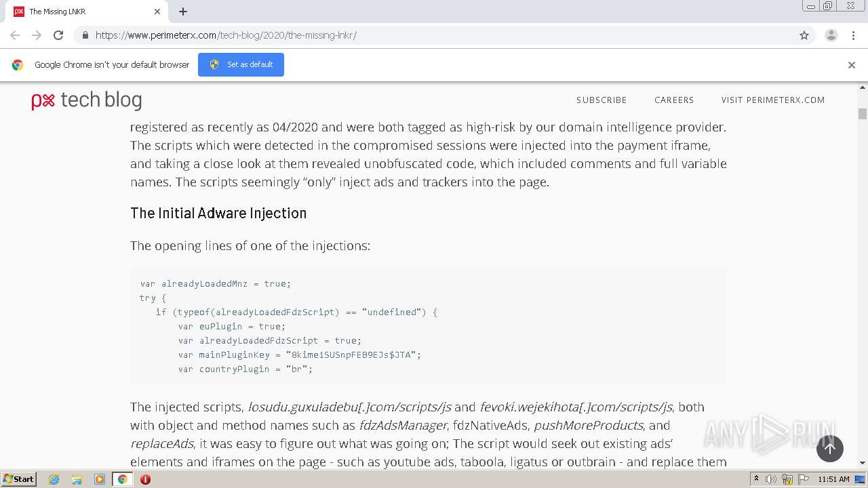Dismiss the default browser notification bar
This screenshot has width=868, height=488.
click(851, 65)
